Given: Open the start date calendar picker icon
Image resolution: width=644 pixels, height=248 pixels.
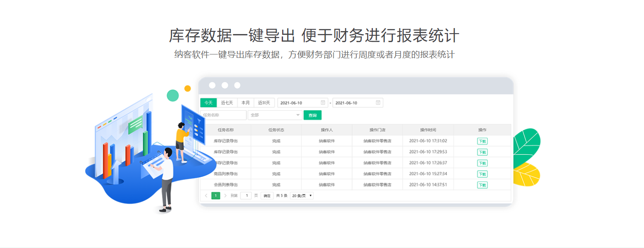Looking at the screenshot, I should (x=323, y=103).
